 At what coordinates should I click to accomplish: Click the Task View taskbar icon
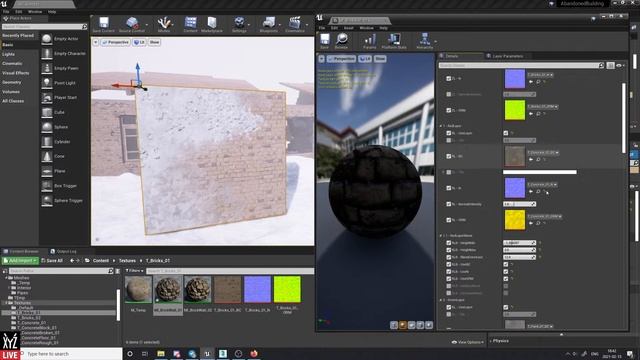145,353
